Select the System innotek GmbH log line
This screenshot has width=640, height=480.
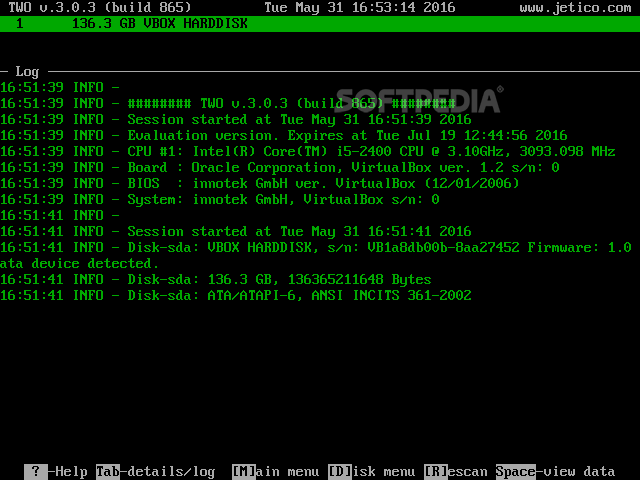coord(220,200)
